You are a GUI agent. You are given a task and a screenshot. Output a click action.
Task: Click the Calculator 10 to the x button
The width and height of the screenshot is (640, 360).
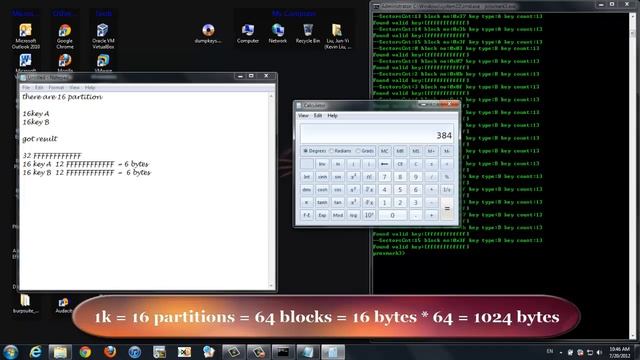coord(369,215)
